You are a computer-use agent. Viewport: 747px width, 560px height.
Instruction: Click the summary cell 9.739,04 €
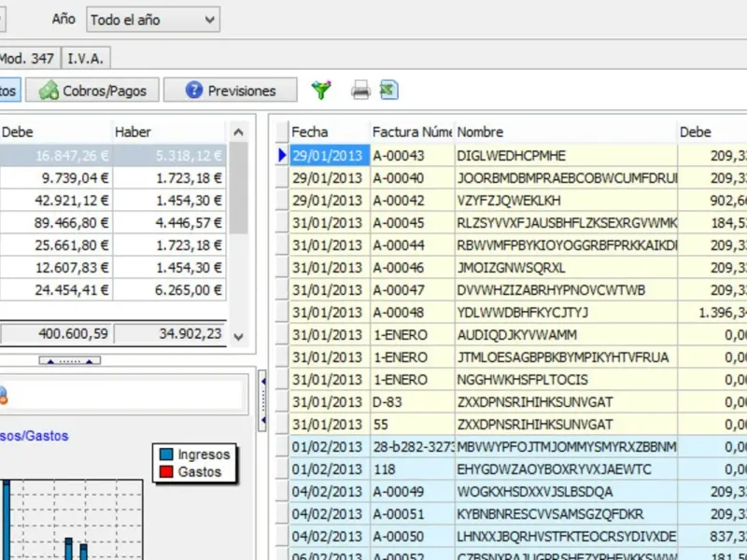point(56,178)
